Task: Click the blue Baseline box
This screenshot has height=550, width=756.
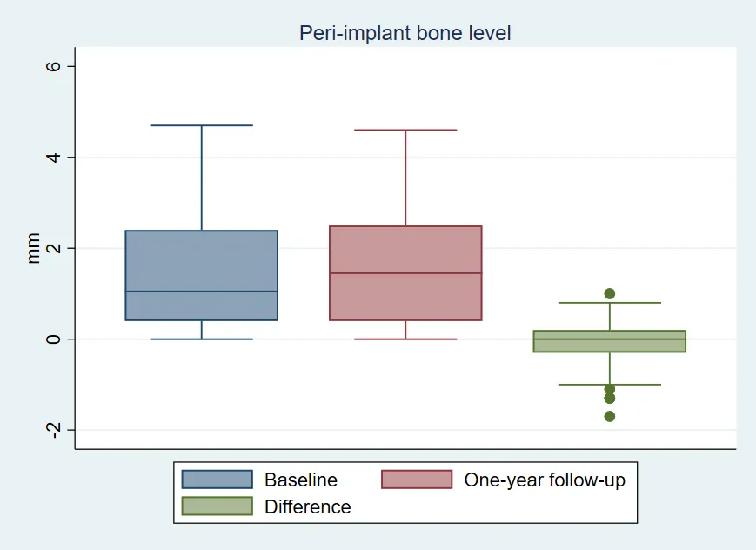Action: pos(202,276)
